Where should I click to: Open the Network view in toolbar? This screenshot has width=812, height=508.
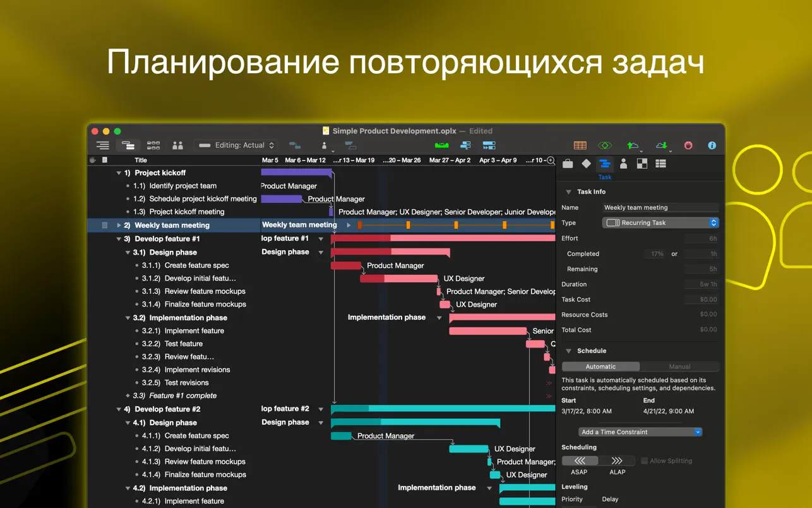pos(153,145)
